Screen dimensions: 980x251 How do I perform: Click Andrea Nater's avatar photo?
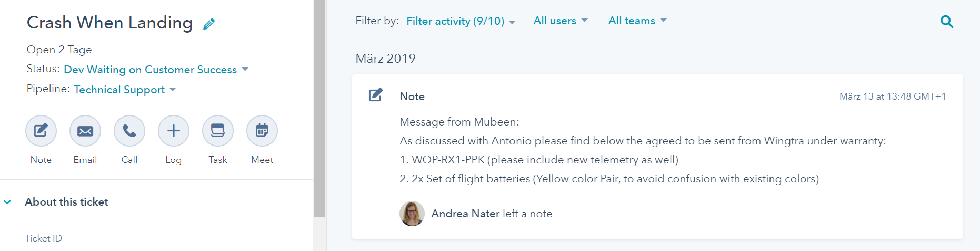point(412,214)
